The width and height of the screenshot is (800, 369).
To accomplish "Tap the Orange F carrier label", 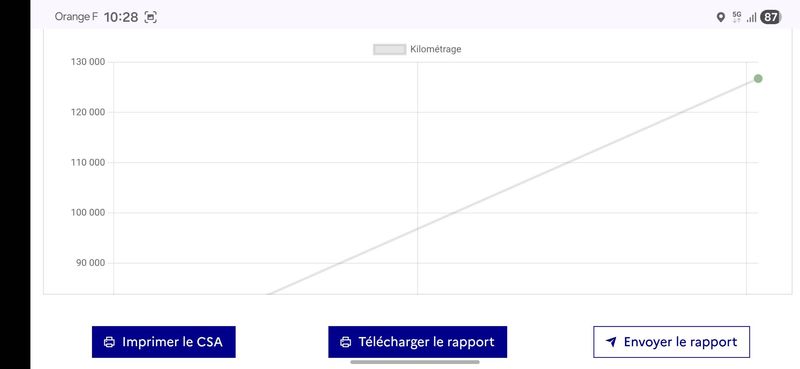I will tap(76, 17).
